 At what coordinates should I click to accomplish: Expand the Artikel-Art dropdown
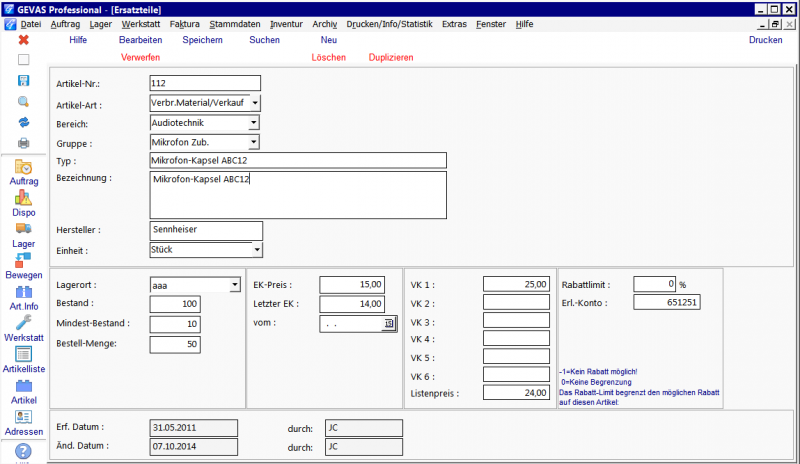pos(254,103)
